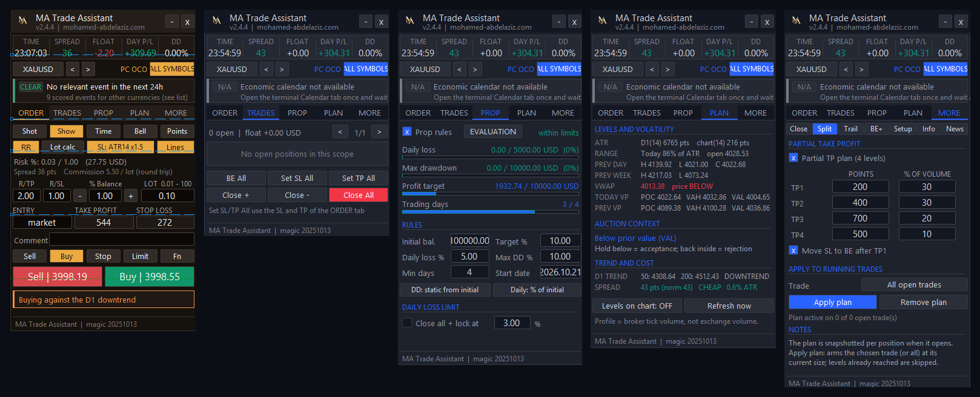Click the MA logo in the MORE panel header
Screen dimensions: 980x397
[796, 21]
